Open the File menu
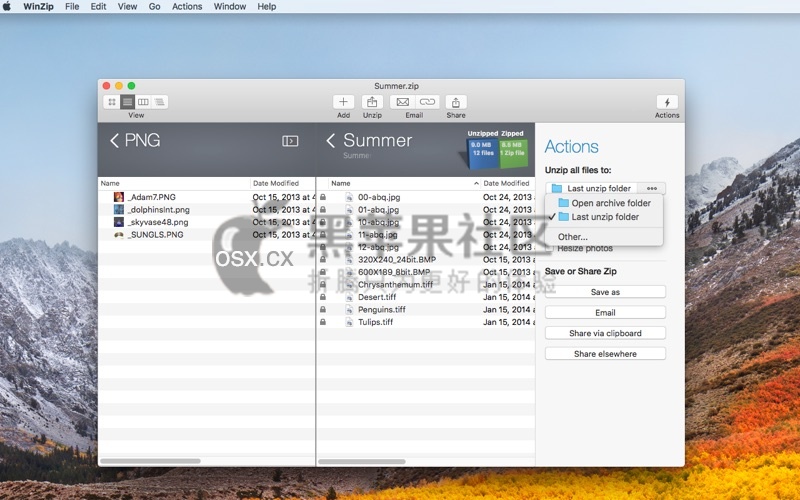 click(72, 7)
